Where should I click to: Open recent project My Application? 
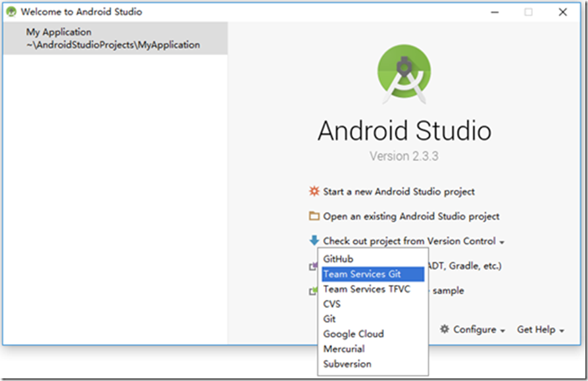(115, 38)
